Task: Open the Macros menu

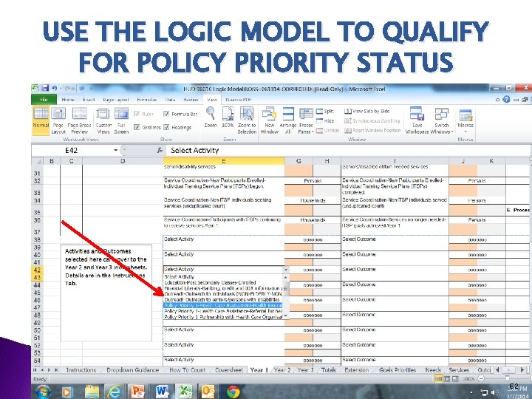Action: (465, 120)
